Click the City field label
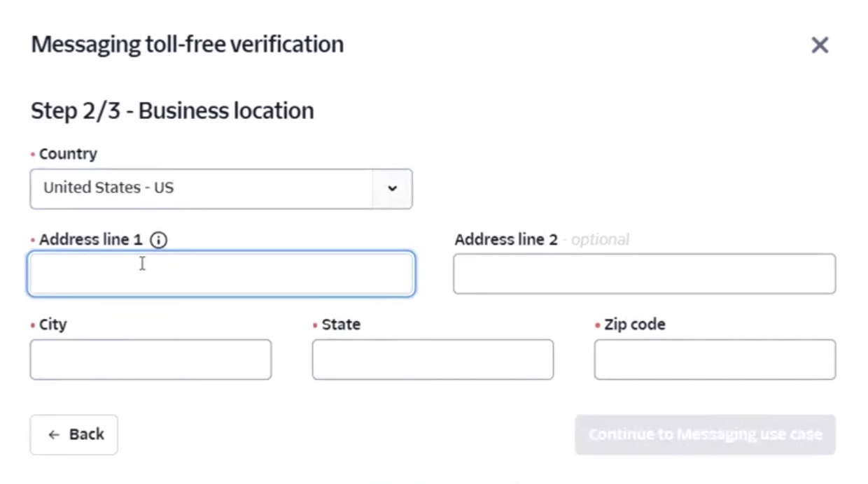 click(x=53, y=325)
